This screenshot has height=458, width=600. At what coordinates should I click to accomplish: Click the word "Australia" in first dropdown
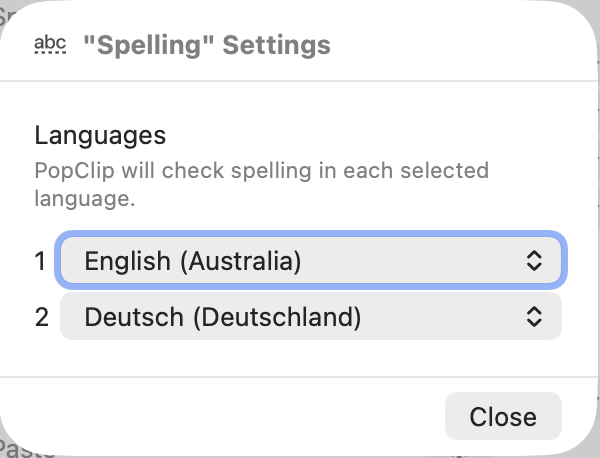pos(241,262)
